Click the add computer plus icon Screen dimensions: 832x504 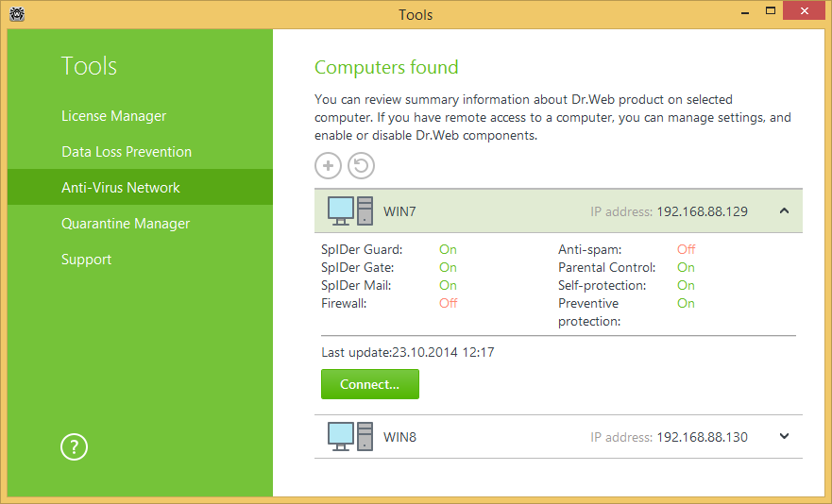[x=328, y=165]
